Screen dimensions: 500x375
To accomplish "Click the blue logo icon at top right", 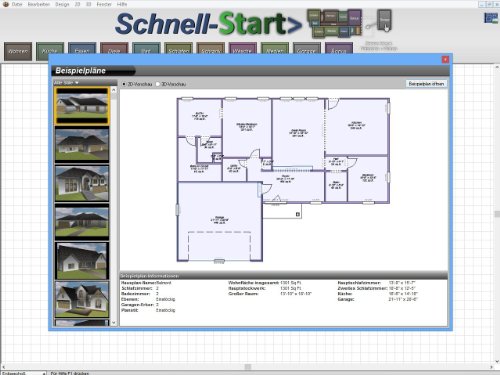I will pyautogui.click(x=491, y=18).
